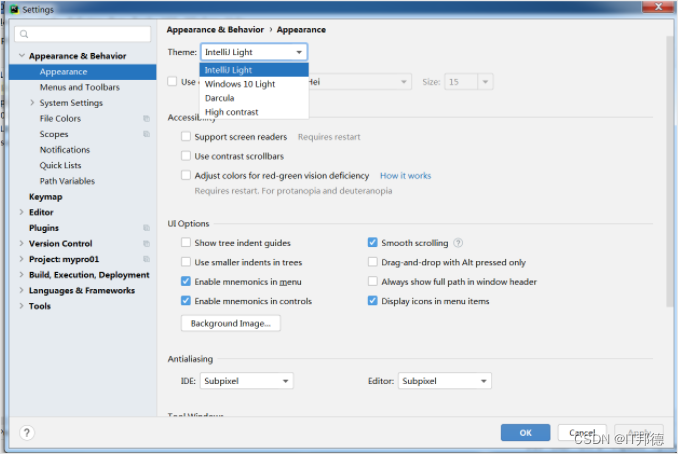Expand Version Control tree node

pyautogui.click(x=22, y=244)
